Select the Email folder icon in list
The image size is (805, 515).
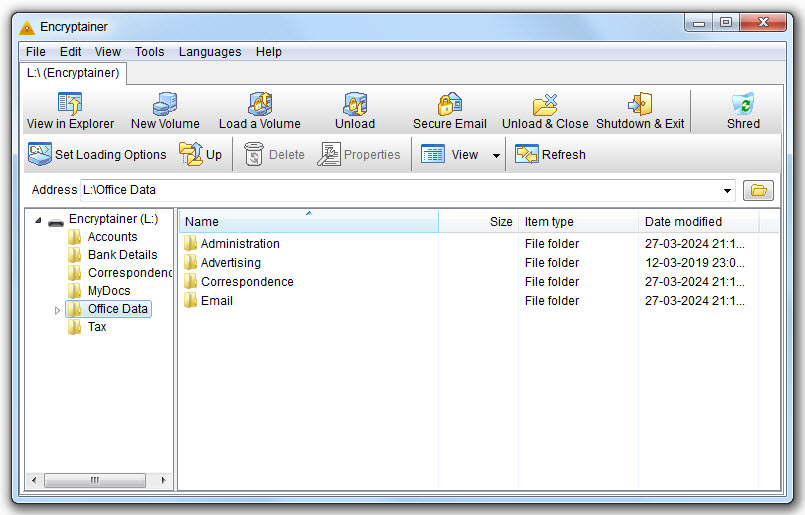(x=190, y=300)
